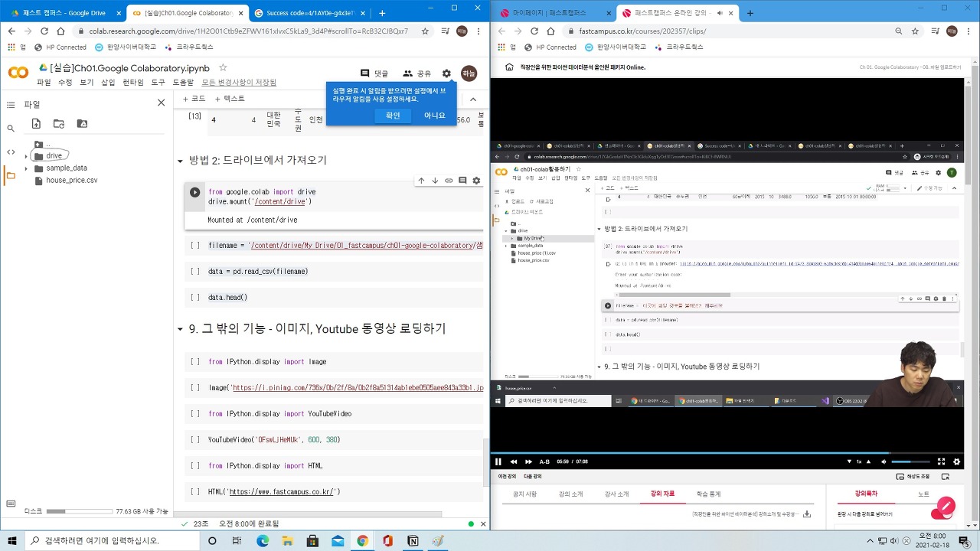This screenshot has height=551, width=980.
Task: Open the 도움말 menu in Colab
Action: (x=183, y=83)
